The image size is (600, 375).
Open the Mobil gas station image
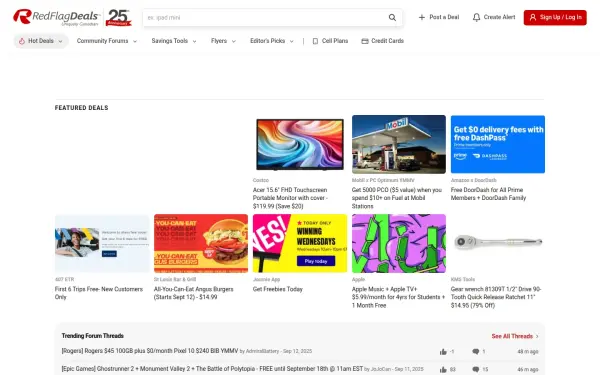(x=399, y=144)
